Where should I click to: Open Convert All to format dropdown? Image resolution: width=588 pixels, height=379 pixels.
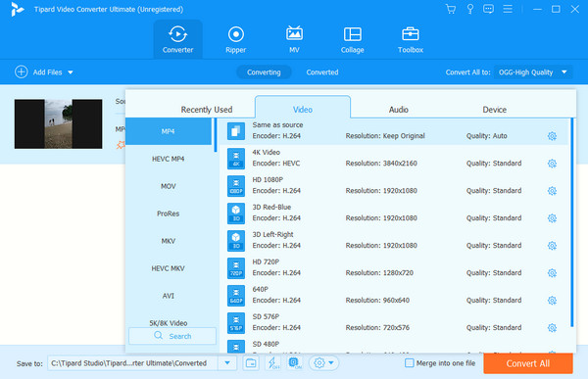click(x=533, y=71)
